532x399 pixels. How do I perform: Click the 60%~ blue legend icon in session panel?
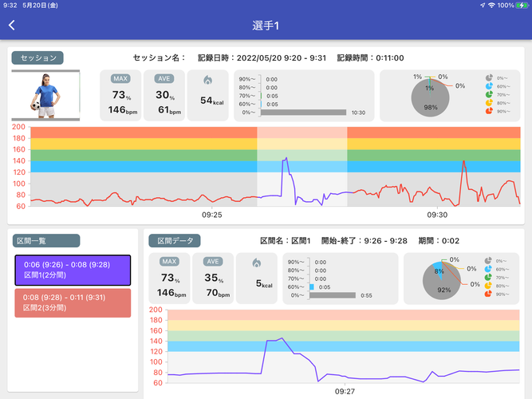coord(488,86)
